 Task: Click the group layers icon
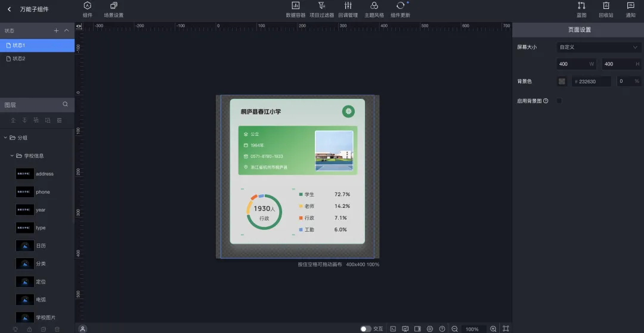pos(36,120)
